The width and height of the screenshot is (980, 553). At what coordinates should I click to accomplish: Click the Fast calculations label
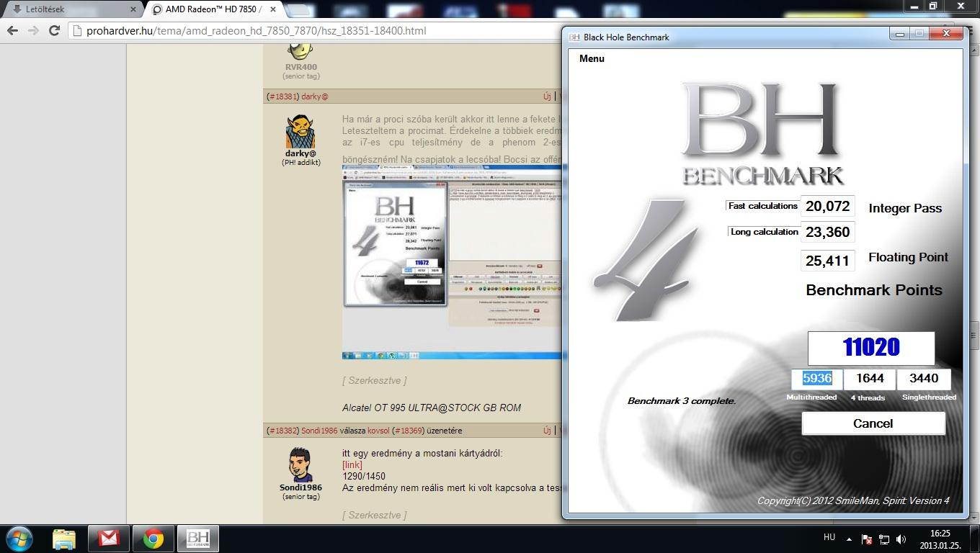pyautogui.click(x=762, y=206)
